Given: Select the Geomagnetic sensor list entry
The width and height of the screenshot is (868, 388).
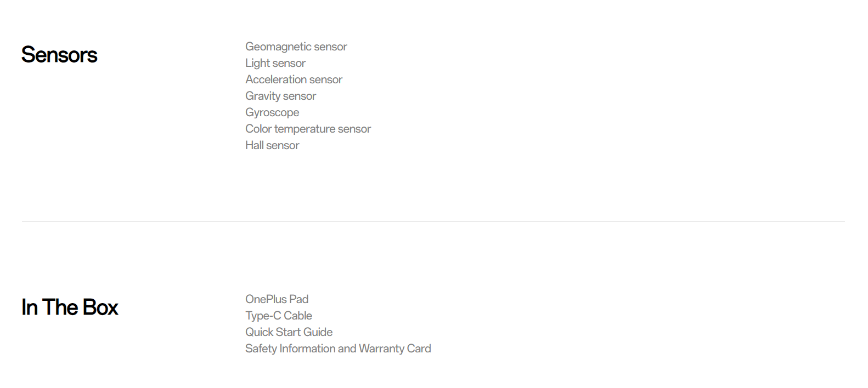Looking at the screenshot, I should point(296,47).
